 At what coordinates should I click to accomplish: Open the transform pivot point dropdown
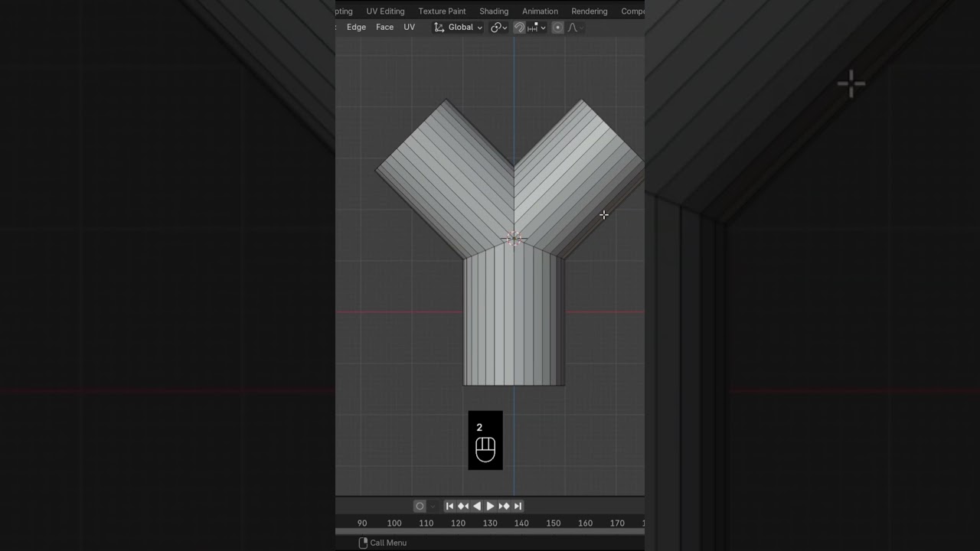(499, 28)
